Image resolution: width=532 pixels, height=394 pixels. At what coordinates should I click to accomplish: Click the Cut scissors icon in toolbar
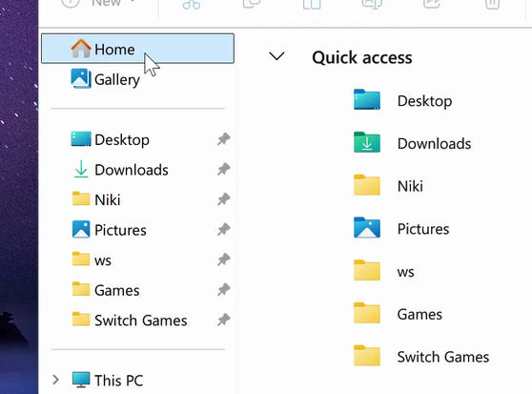click(192, 5)
